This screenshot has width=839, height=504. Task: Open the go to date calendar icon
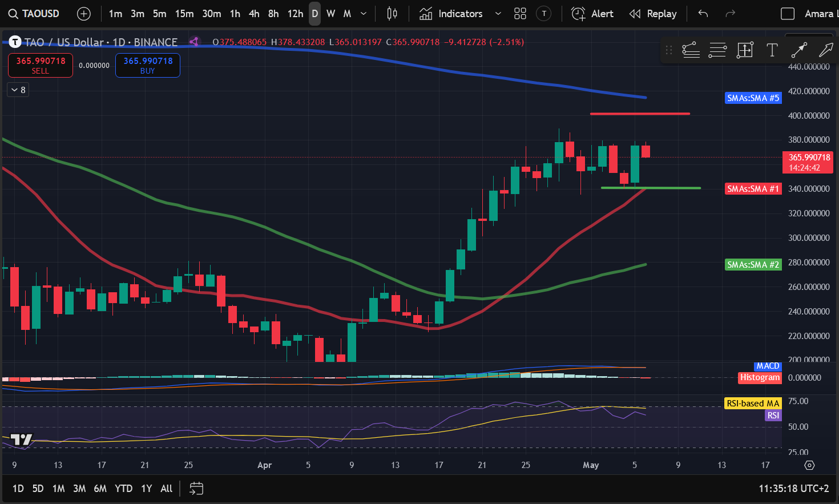click(196, 489)
